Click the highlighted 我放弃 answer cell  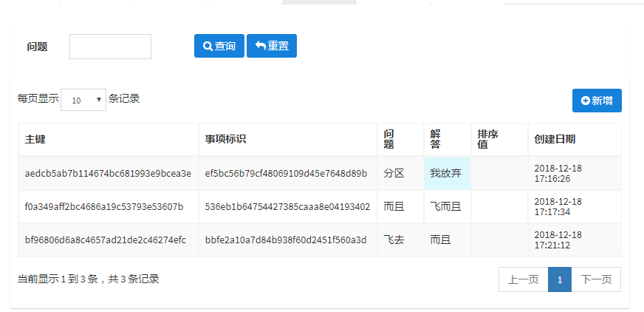click(448, 174)
